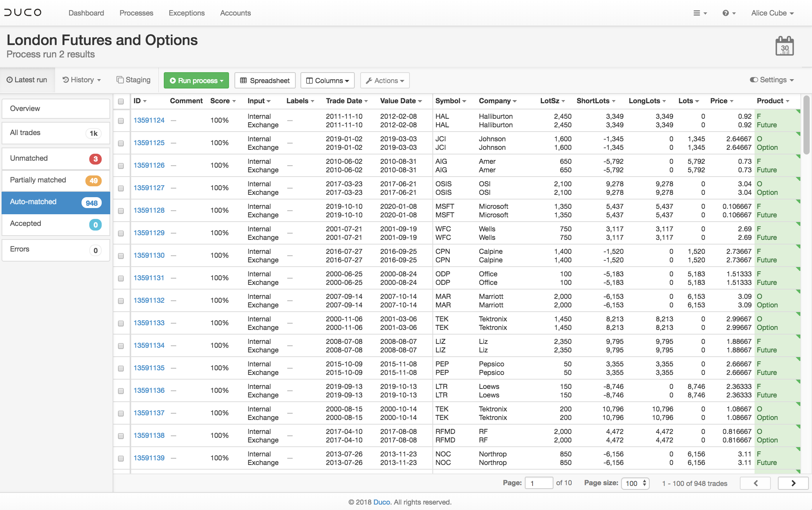Click the calendar date icon
The height and width of the screenshot is (510, 812).
[784, 46]
